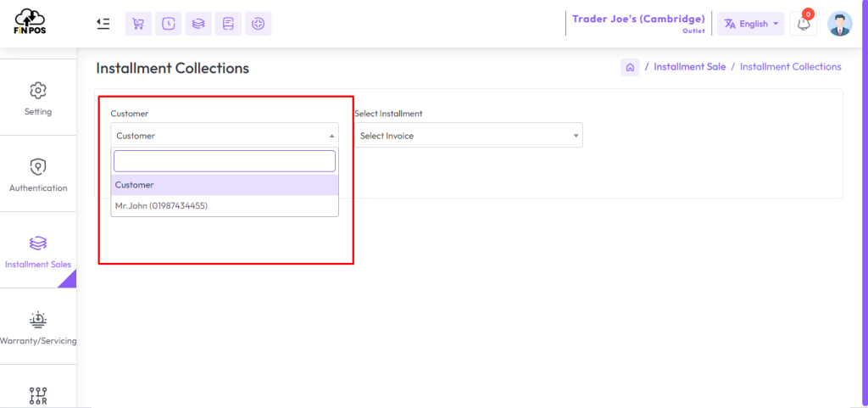Click the customer search input box
868x408 pixels.
click(x=225, y=161)
